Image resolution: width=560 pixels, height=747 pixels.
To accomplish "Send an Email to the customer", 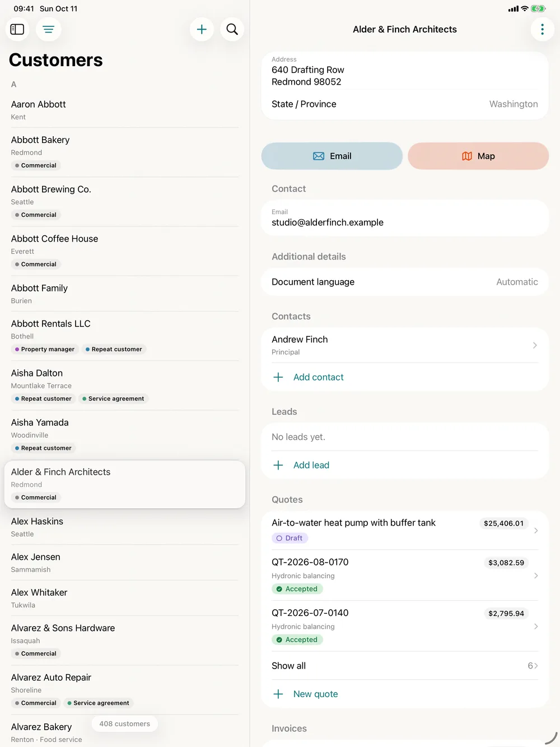I will click(332, 156).
